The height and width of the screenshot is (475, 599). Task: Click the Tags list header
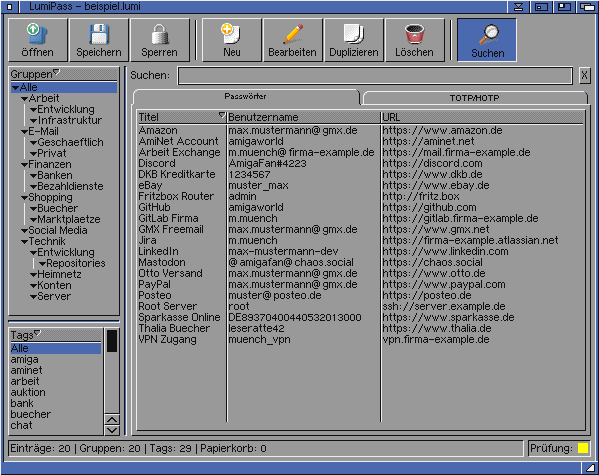pyautogui.click(x=56, y=335)
